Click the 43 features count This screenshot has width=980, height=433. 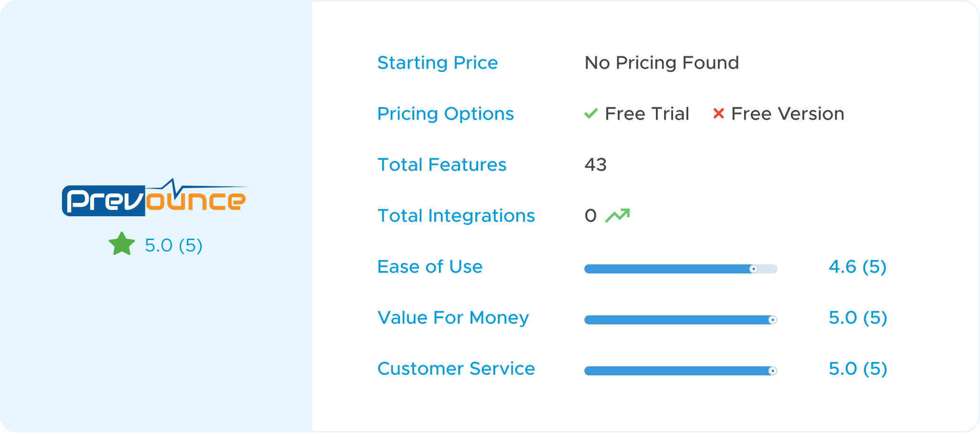click(596, 165)
